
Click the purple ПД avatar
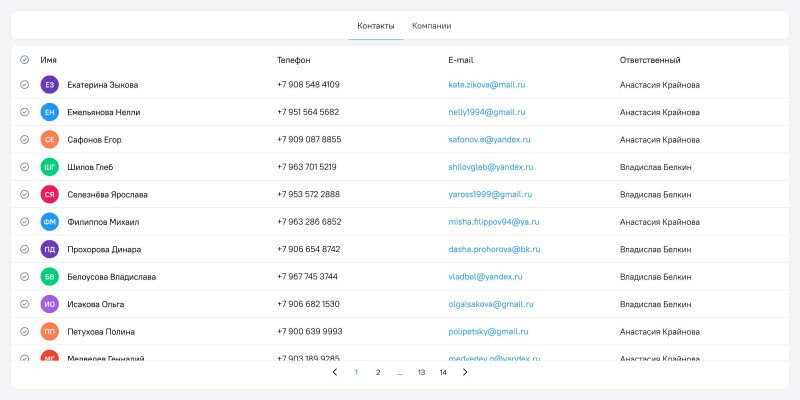pyautogui.click(x=49, y=249)
